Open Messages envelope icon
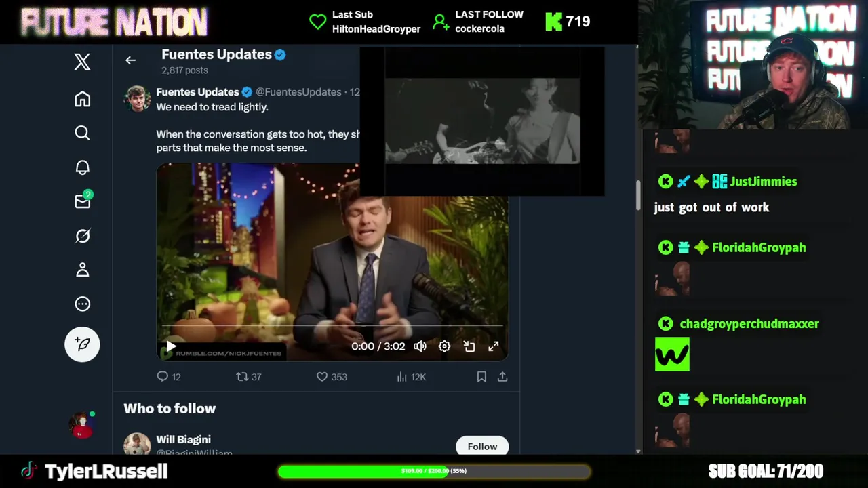This screenshot has width=868, height=488. pyautogui.click(x=83, y=201)
